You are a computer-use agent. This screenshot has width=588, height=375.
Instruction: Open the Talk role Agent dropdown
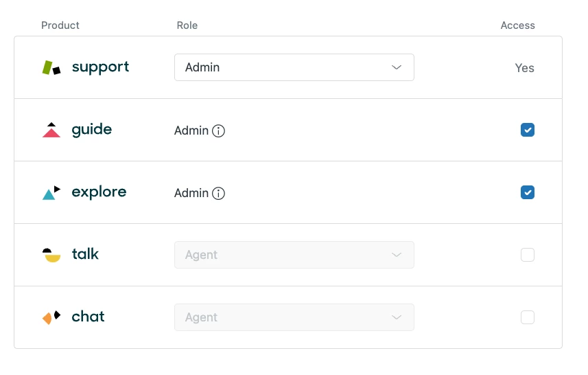coord(294,255)
